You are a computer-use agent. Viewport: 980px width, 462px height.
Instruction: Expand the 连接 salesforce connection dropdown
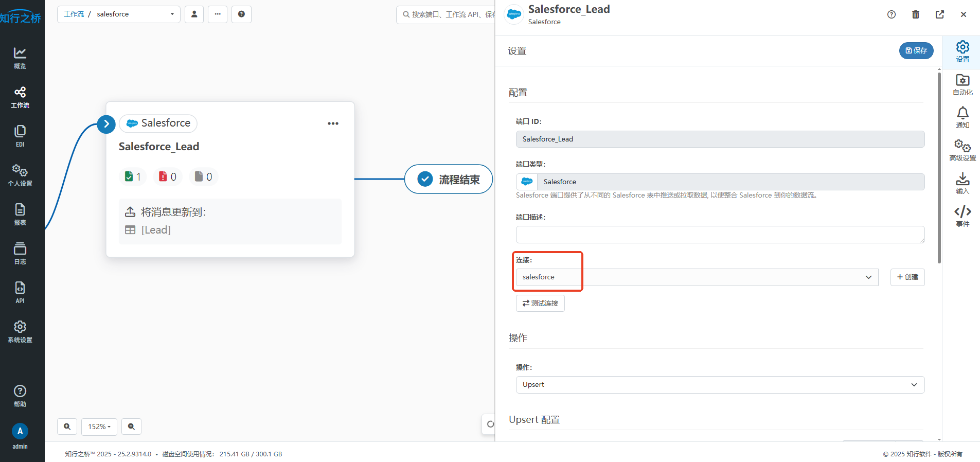pos(697,277)
